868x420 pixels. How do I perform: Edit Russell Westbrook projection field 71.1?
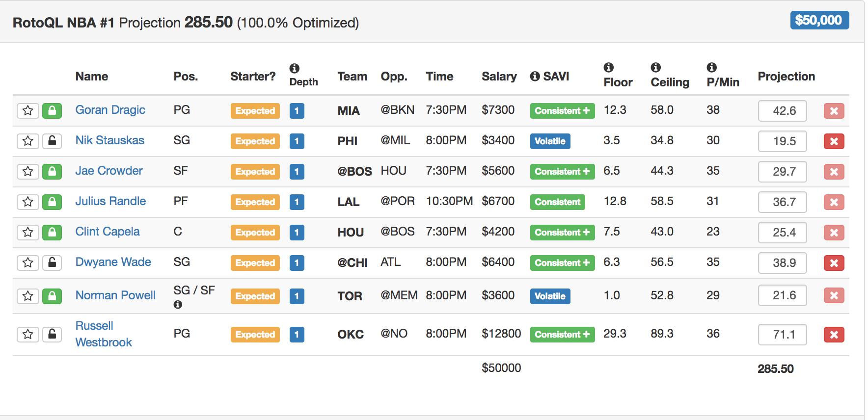783,335
